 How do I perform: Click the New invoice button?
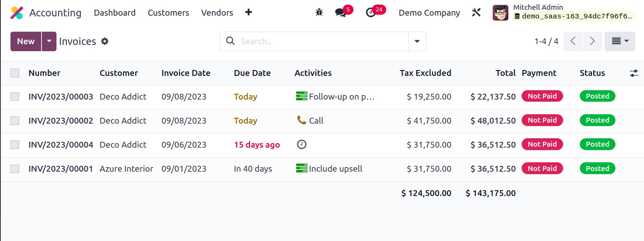pos(26,41)
